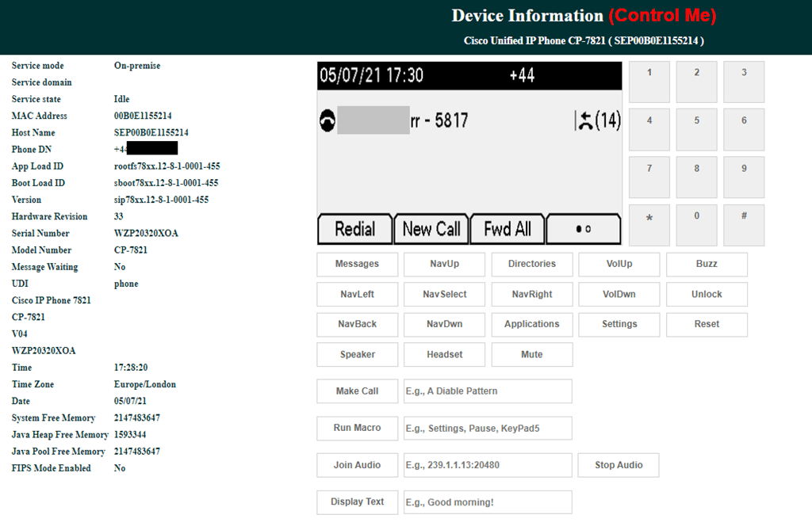Click the Model Number CP-7821 value

131,250
